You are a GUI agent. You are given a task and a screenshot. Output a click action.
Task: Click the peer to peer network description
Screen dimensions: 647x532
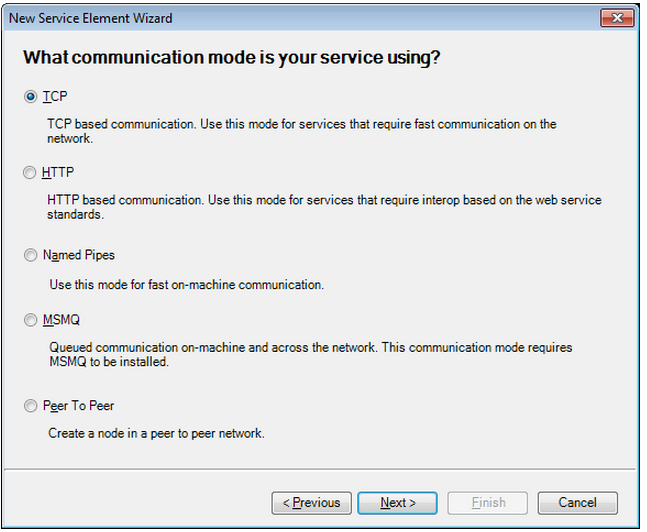[156, 433]
